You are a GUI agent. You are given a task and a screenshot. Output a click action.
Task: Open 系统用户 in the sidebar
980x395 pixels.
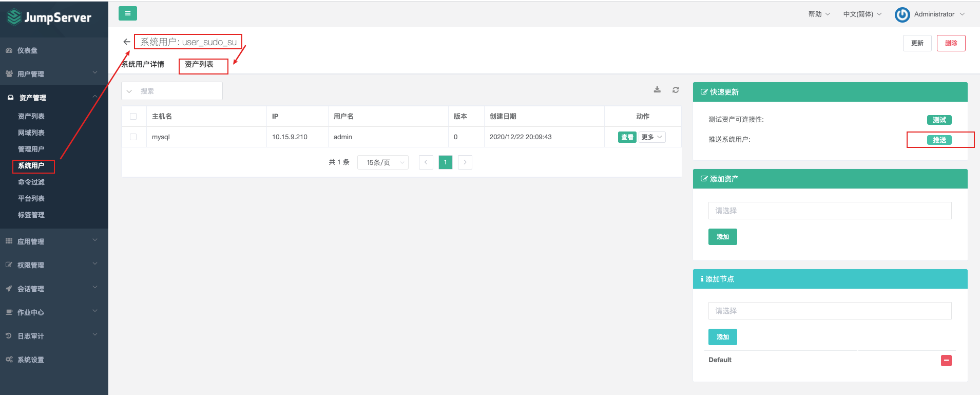[x=31, y=165]
